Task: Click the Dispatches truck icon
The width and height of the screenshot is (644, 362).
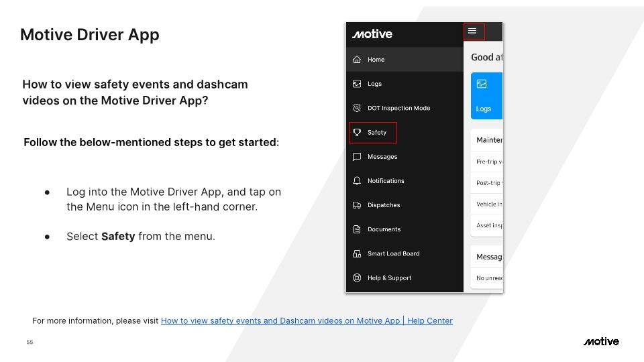Action: (x=357, y=205)
